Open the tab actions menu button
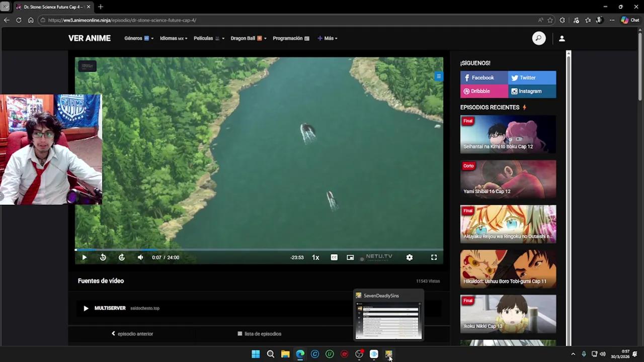 [5, 7]
